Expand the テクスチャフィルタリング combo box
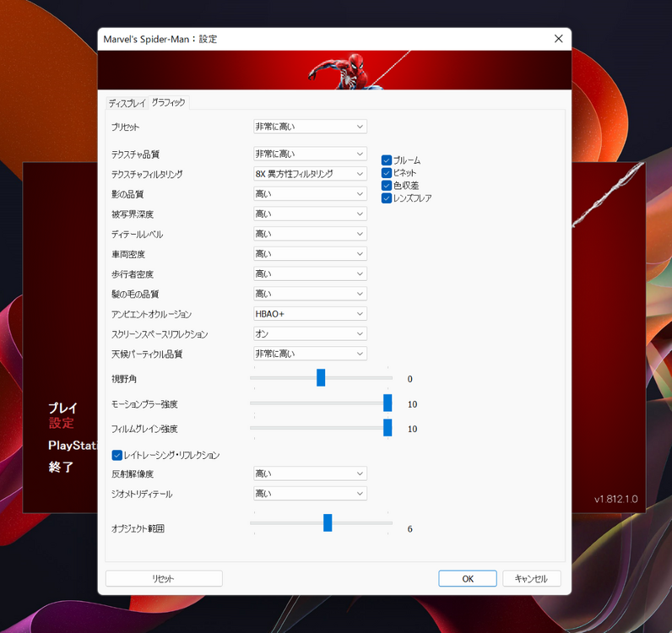Screen dimensions: 672x633 (x=310, y=174)
